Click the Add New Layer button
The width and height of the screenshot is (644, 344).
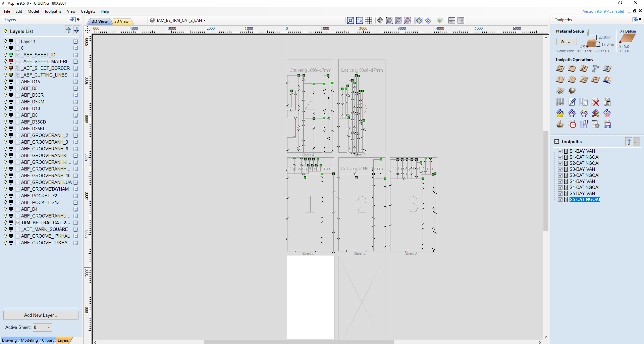click(x=41, y=315)
